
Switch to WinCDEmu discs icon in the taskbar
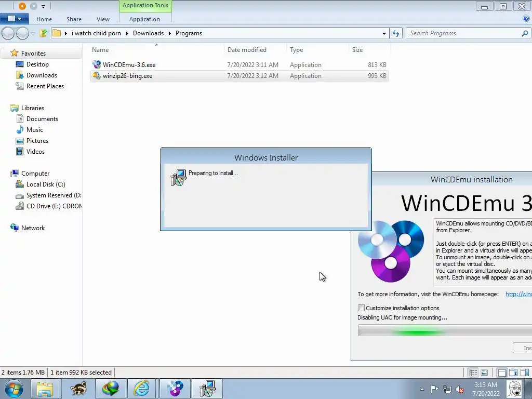175,389
